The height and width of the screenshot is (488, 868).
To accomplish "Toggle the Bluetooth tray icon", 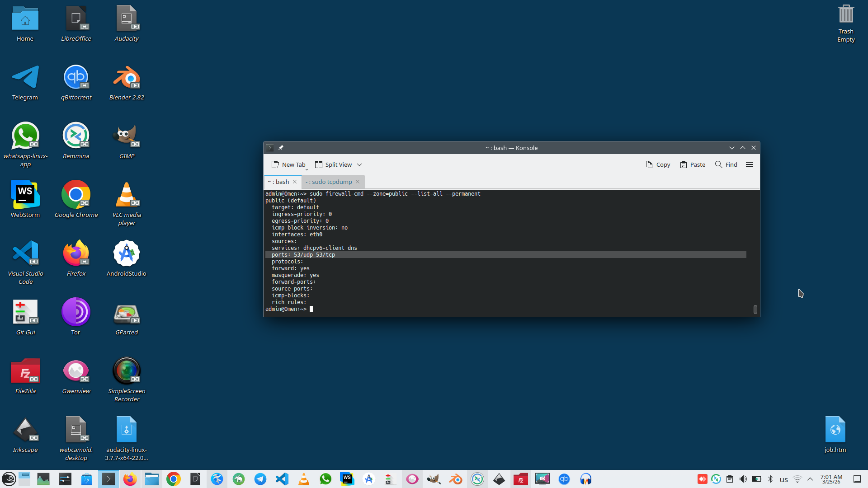I will [x=770, y=479].
